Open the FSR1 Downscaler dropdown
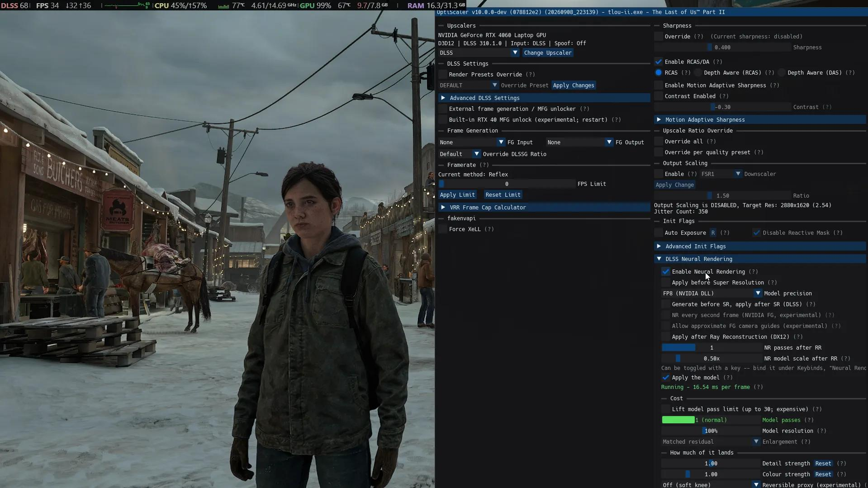868x488 pixels. point(721,174)
